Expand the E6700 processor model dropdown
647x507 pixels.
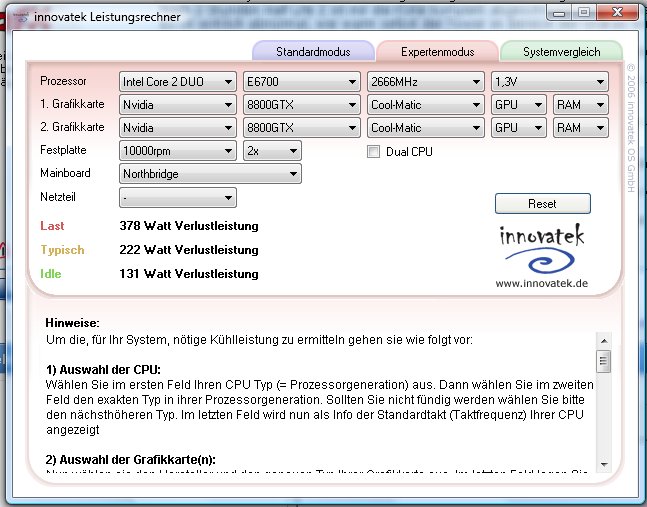[302, 82]
